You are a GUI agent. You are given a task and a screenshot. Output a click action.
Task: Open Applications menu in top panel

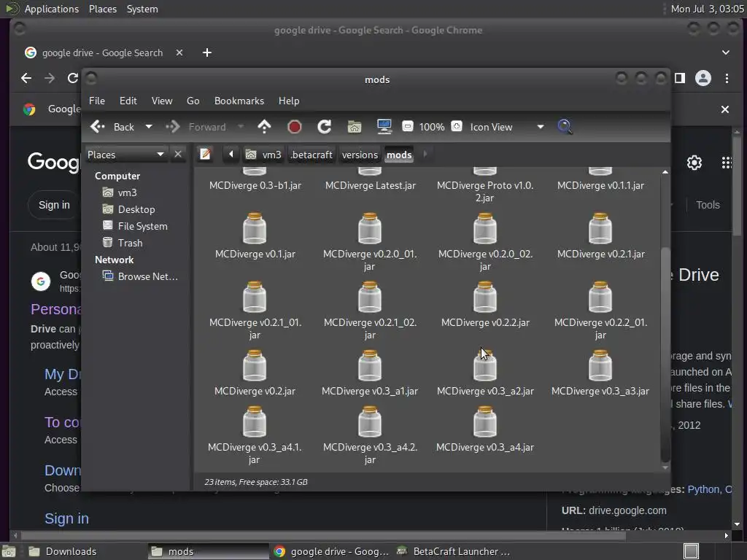52,9
